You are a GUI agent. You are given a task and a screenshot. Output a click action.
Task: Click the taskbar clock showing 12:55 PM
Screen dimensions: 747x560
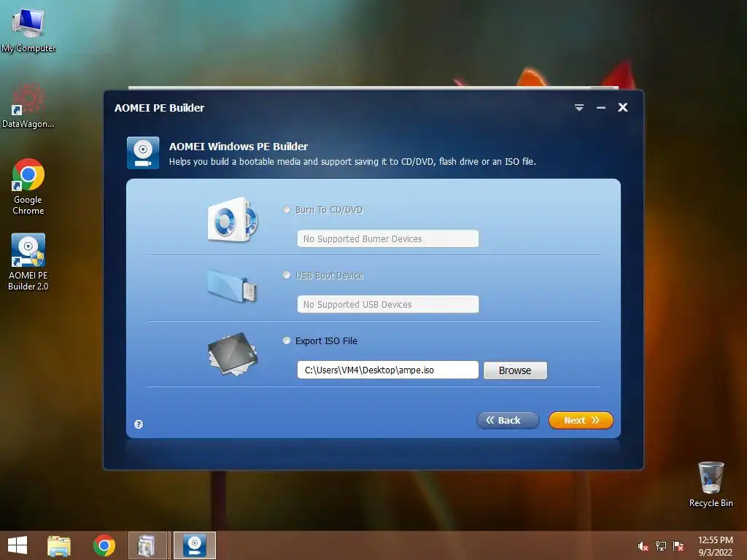coord(715,546)
